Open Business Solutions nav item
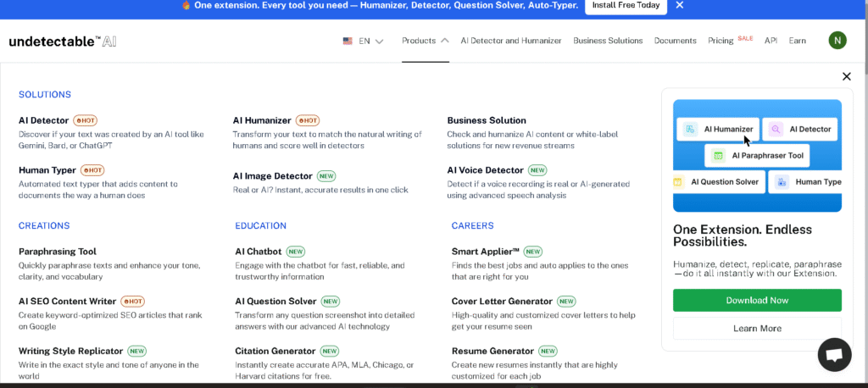Image resolution: width=868 pixels, height=388 pixels. (608, 41)
